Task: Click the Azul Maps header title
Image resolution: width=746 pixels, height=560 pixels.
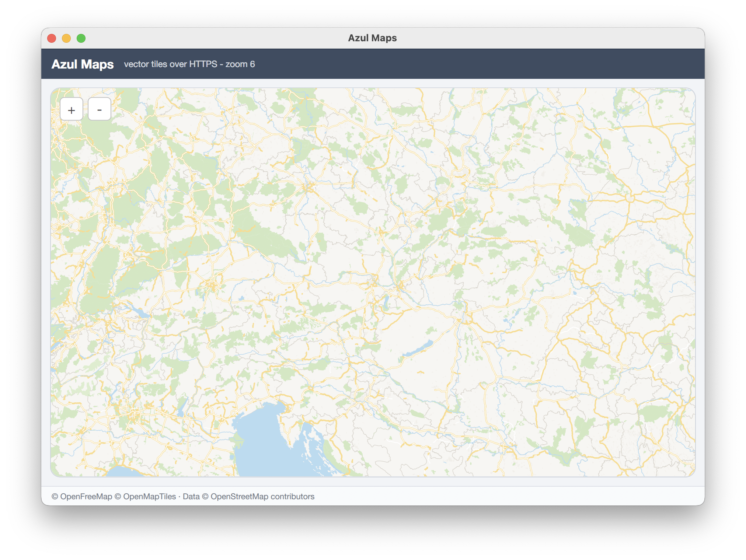Action: (x=83, y=64)
